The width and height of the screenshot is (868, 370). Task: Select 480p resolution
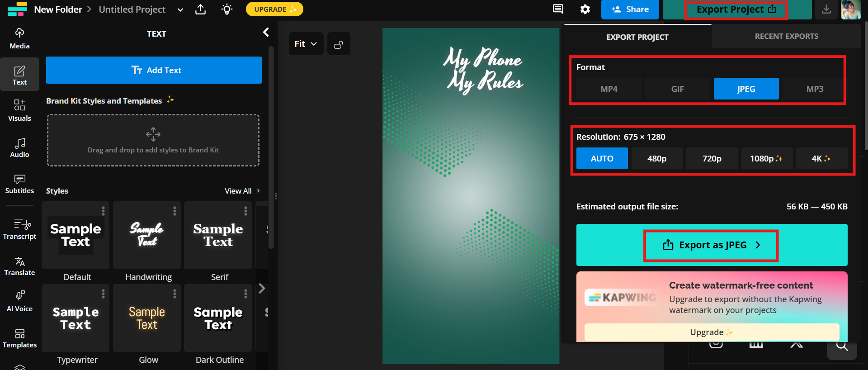(657, 158)
